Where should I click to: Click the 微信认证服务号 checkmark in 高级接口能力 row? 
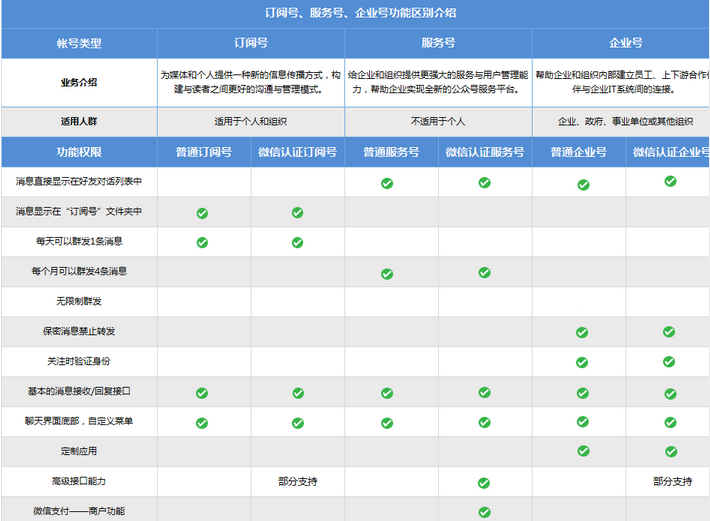point(484,483)
